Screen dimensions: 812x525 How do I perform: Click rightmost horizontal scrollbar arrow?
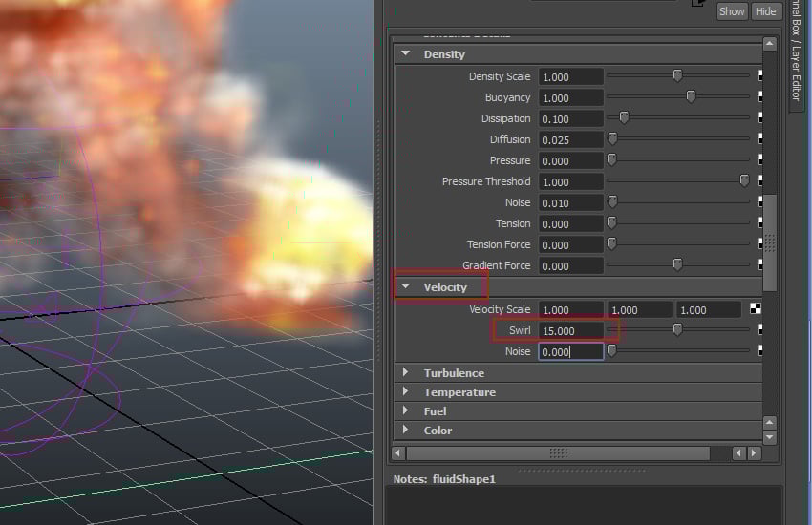click(755, 452)
